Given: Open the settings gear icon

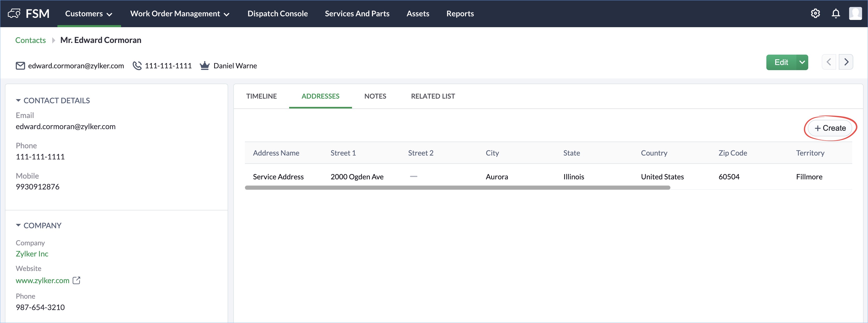Looking at the screenshot, I should 815,13.
